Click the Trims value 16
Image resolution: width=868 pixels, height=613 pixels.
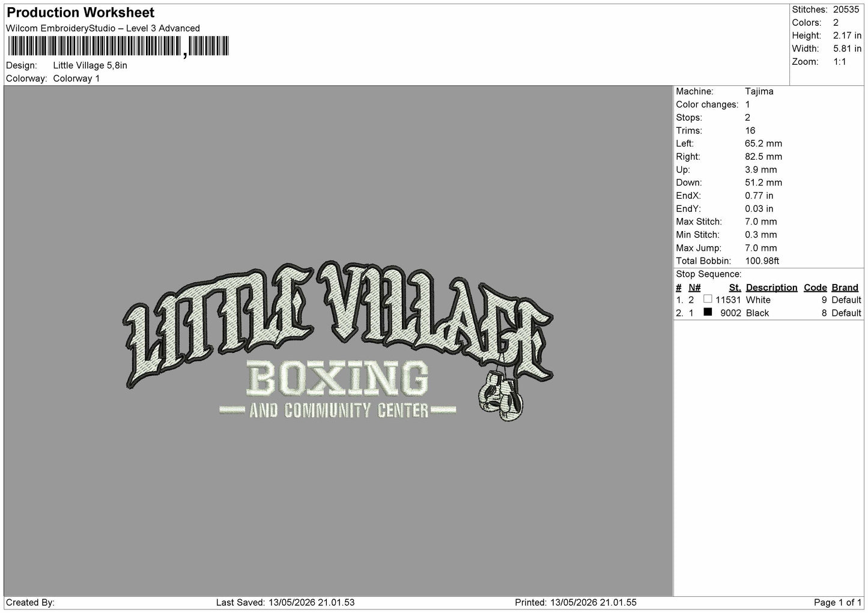750,130
